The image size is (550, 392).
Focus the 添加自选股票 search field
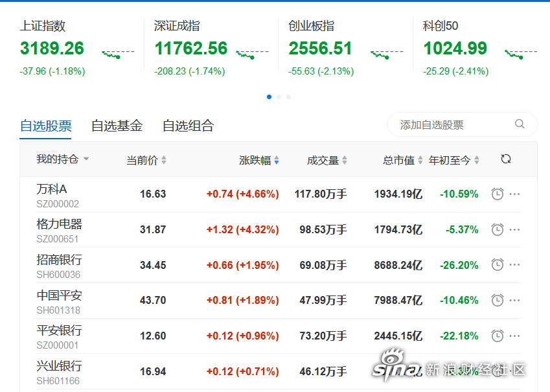pyautogui.click(x=463, y=124)
